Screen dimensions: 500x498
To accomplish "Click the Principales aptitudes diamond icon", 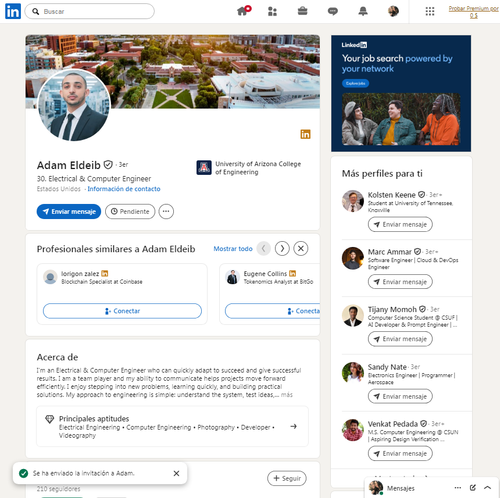I will (50, 419).
